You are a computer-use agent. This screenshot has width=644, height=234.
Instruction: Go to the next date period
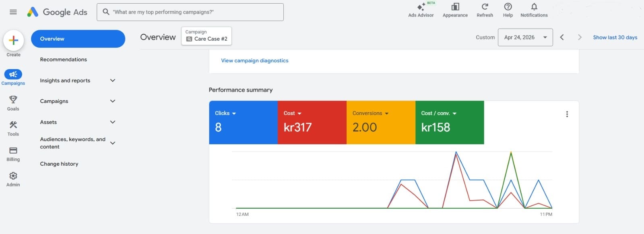click(x=580, y=37)
